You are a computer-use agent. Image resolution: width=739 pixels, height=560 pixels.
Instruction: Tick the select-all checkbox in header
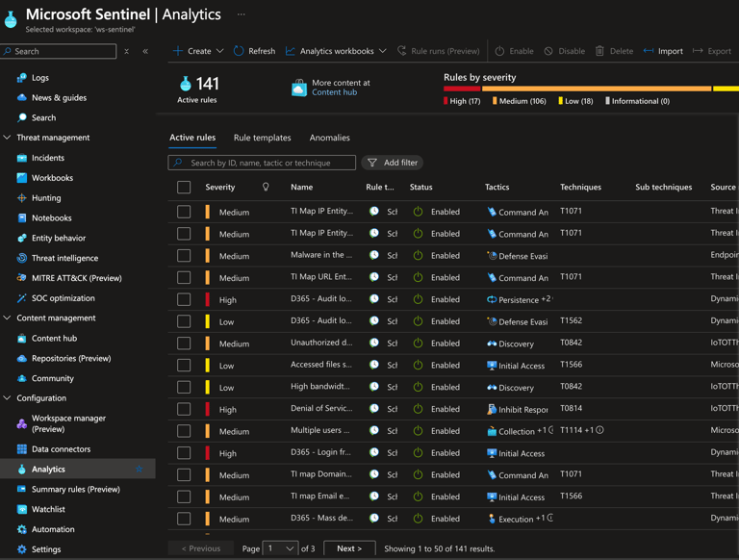point(184,187)
